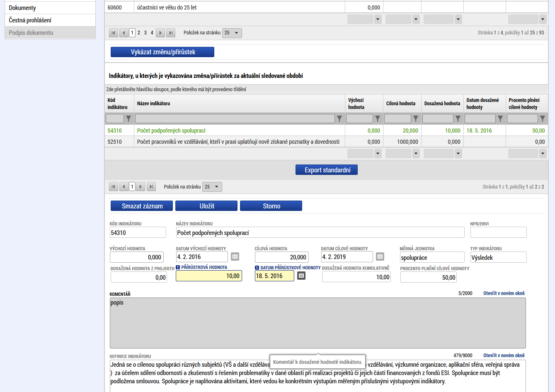Open Definice indikátoru in a new window link
Screen dimensions: 555x392
coord(504,356)
